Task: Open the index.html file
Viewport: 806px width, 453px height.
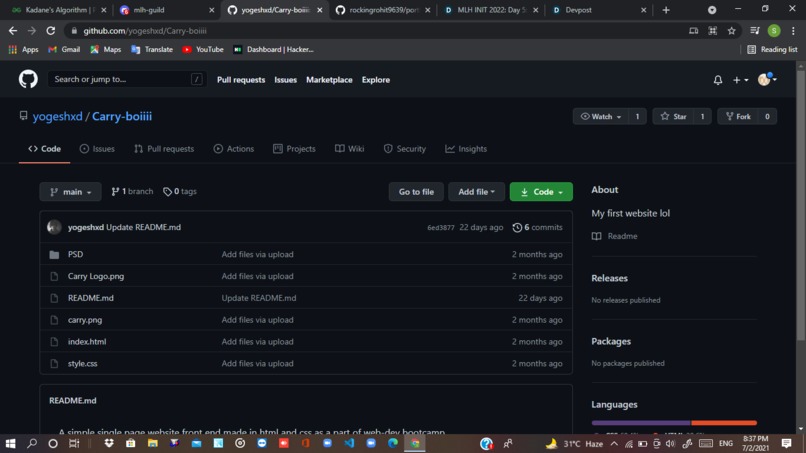Action: (x=87, y=341)
